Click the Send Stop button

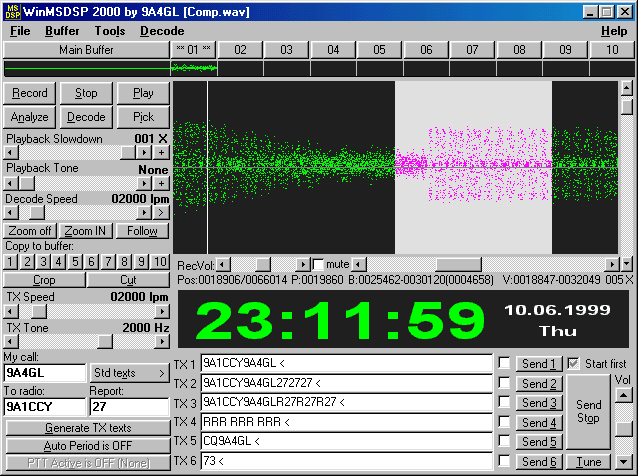[x=588, y=412]
